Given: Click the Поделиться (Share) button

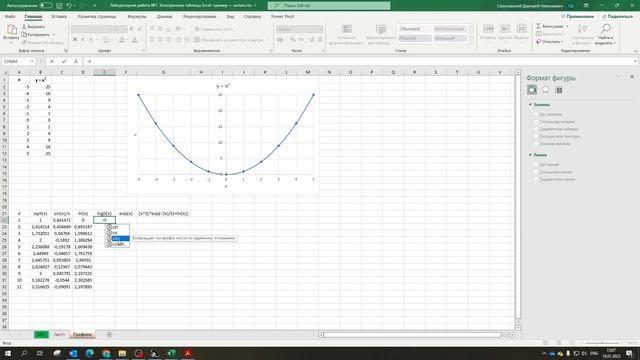Looking at the screenshot, I should (x=617, y=16).
